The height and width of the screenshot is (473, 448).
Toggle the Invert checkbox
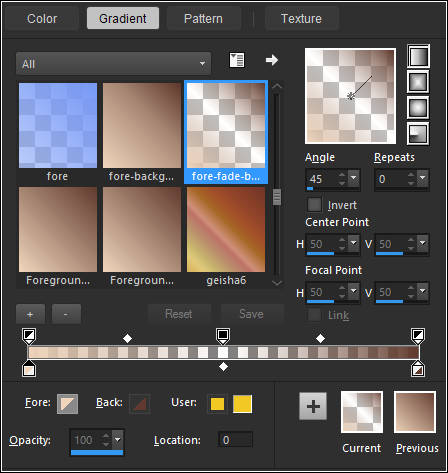click(x=314, y=205)
